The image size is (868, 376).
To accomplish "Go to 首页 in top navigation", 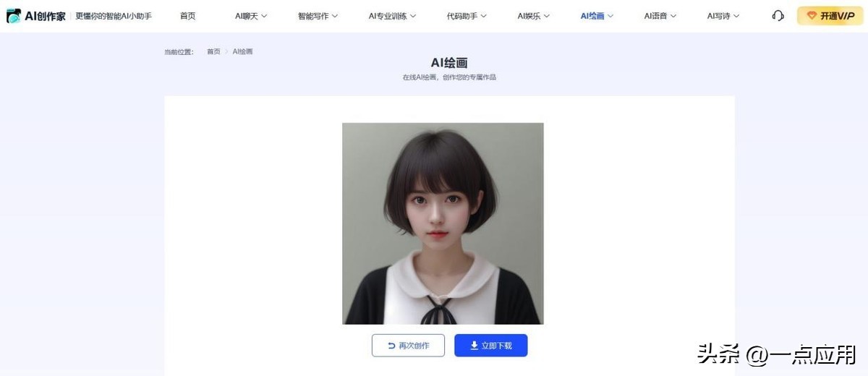I will (x=187, y=16).
